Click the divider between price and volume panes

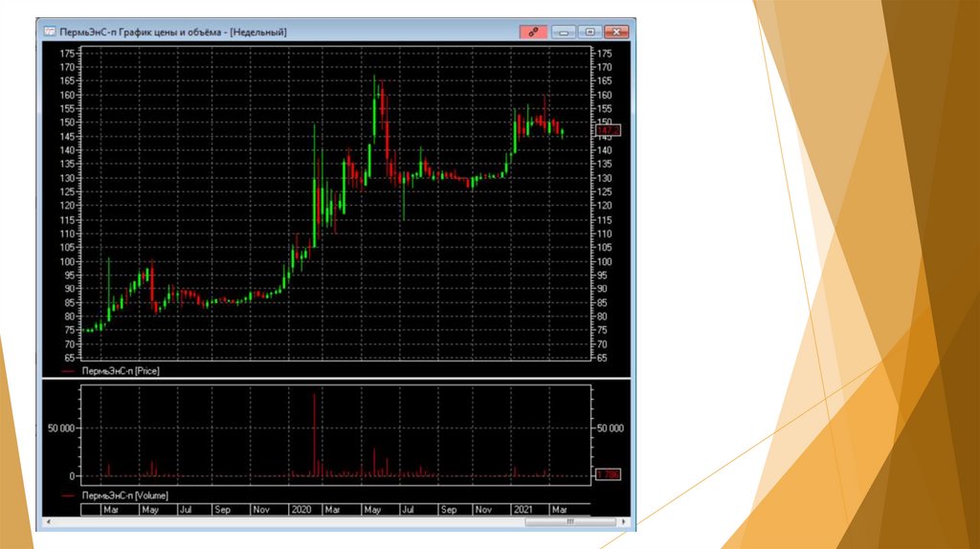tap(335, 379)
